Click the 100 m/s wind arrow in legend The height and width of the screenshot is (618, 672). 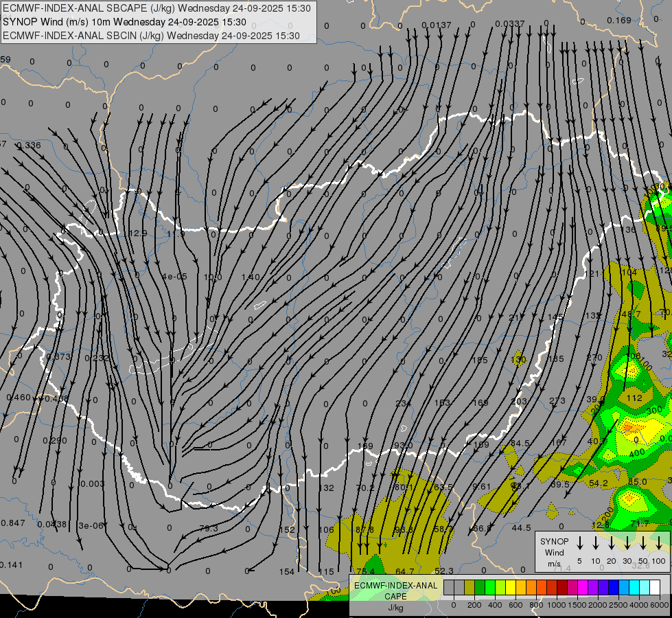point(659,543)
